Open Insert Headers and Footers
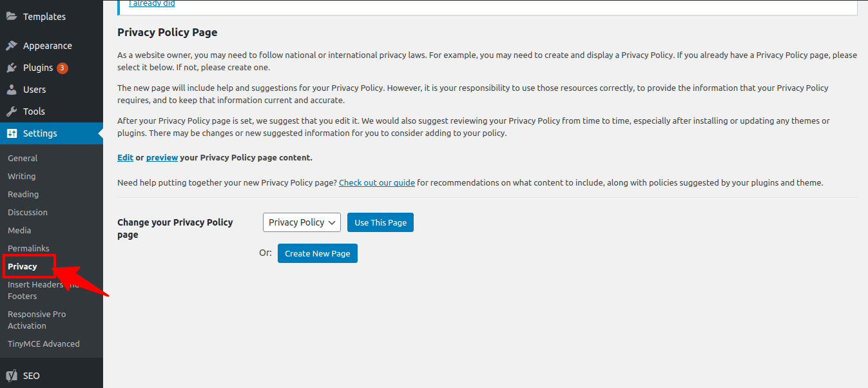This screenshot has width=868, height=388. (x=35, y=290)
